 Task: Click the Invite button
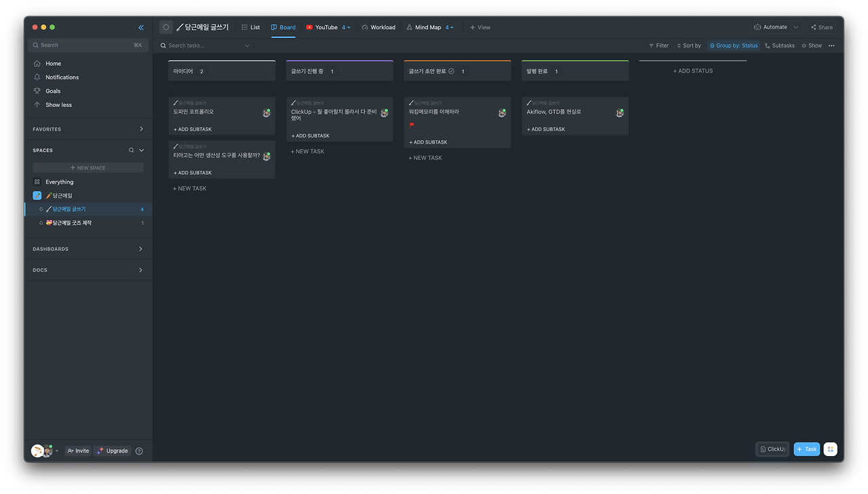78,451
